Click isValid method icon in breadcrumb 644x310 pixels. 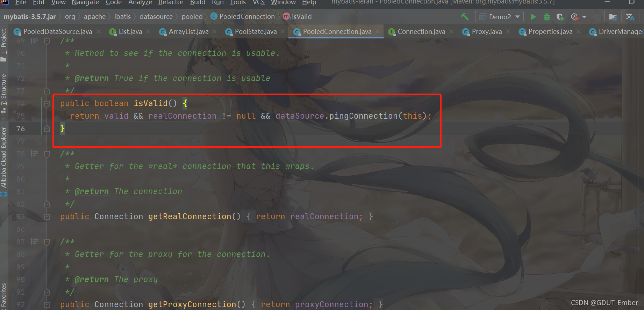286,16
